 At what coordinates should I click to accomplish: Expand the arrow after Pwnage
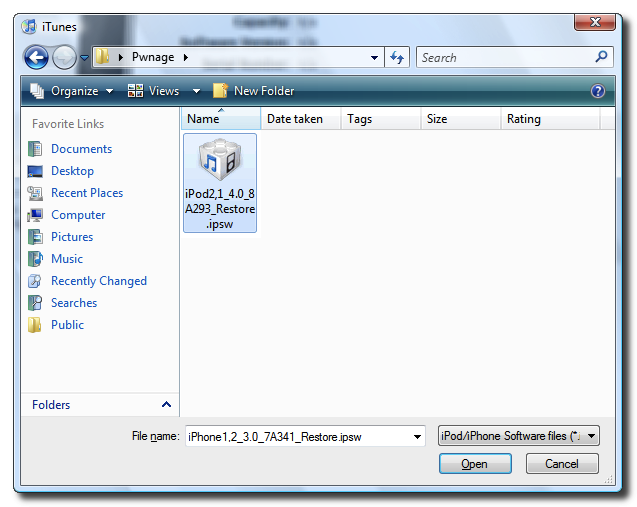pos(186,57)
